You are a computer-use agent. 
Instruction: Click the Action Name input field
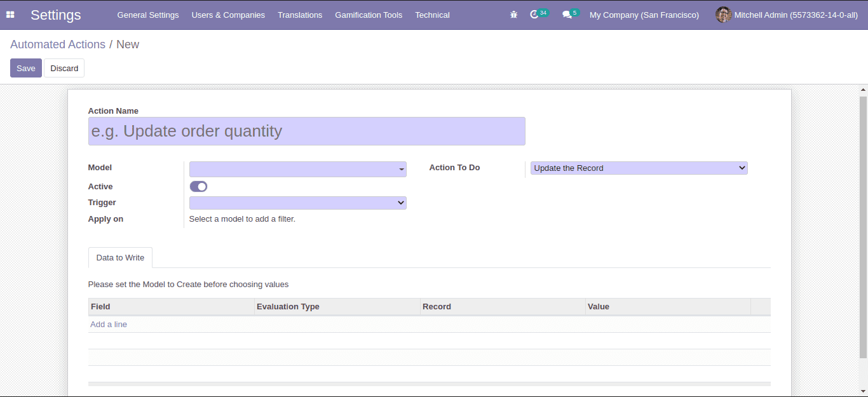pyautogui.click(x=306, y=131)
